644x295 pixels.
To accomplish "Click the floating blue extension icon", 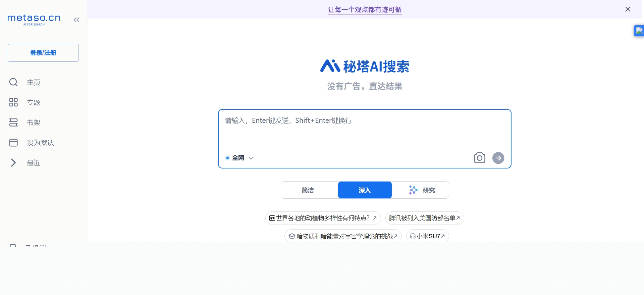I will click(639, 31).
